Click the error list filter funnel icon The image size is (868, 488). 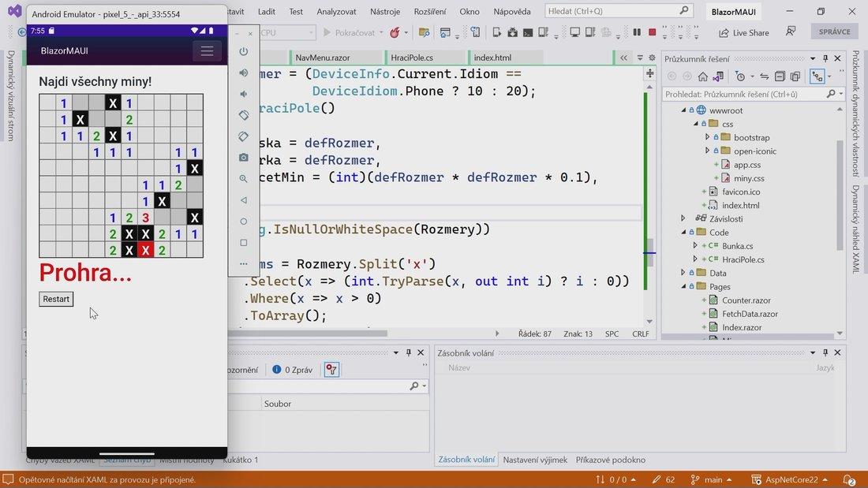(331, 370)
